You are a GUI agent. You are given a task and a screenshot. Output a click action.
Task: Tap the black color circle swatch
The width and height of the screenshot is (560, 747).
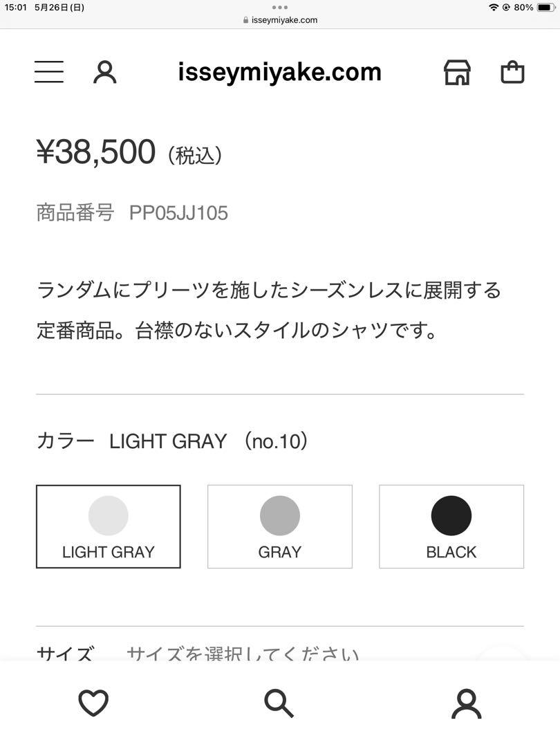[451, 515]
